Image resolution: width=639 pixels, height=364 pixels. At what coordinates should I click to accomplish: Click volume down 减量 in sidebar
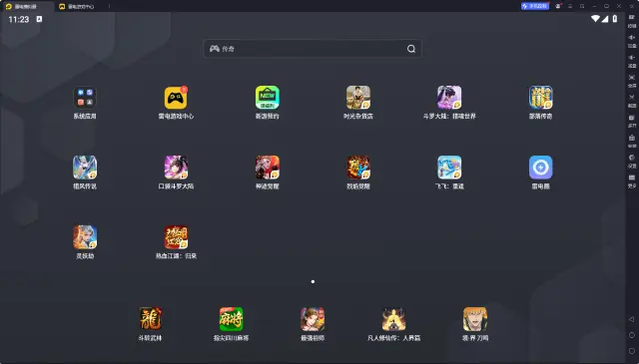(x=632, y=61)
